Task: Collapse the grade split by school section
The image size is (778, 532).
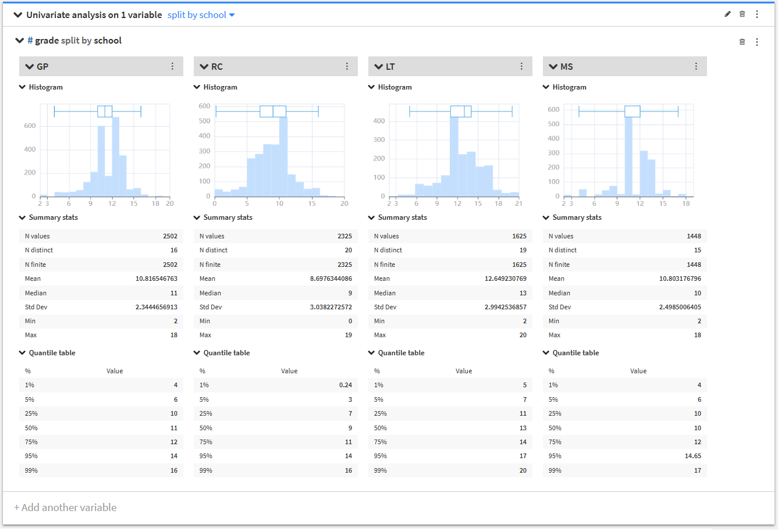Action: click(x=20, y=41)
